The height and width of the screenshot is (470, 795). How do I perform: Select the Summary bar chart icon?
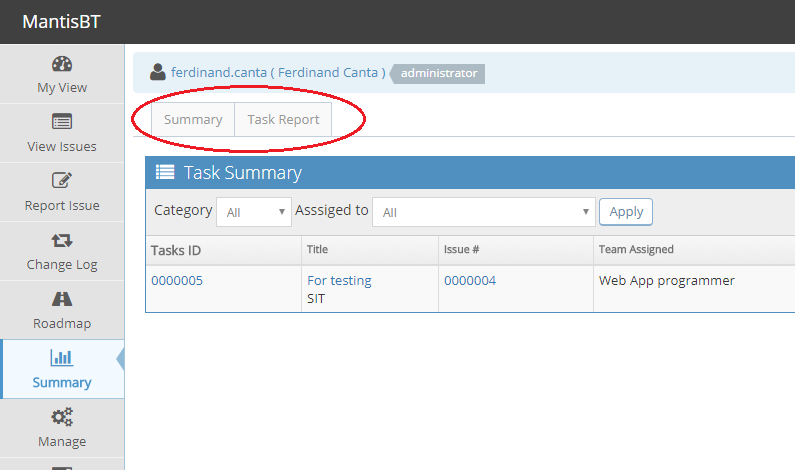click(x=62, y=358)
